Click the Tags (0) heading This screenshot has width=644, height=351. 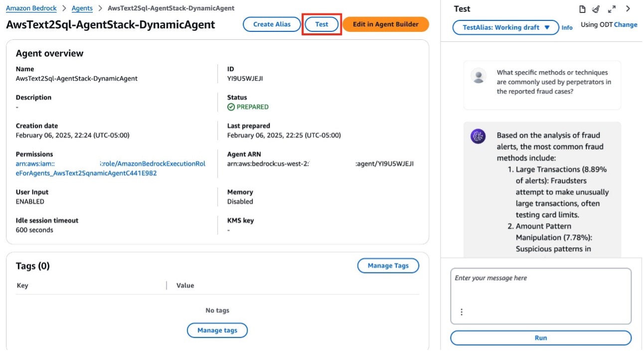pos(33,266)
